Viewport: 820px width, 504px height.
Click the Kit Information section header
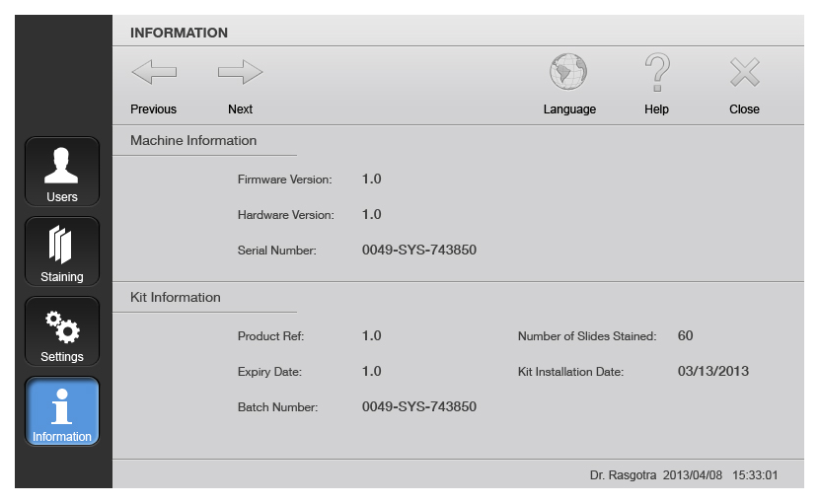(176, 298)
